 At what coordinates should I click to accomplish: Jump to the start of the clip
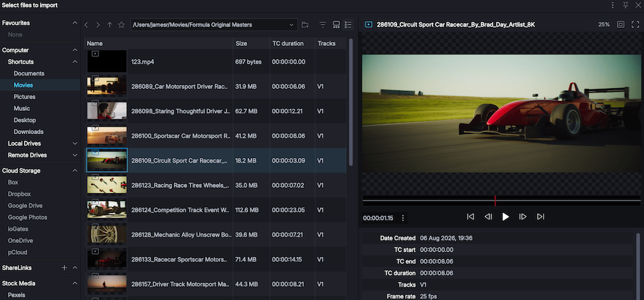(x=471, y=216)
